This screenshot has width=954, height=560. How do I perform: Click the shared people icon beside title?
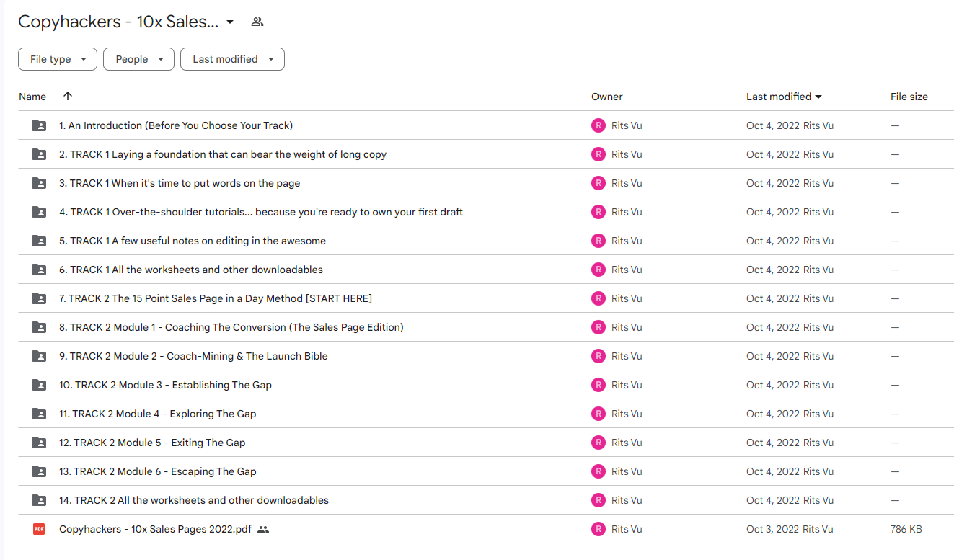tap(257, 22)
